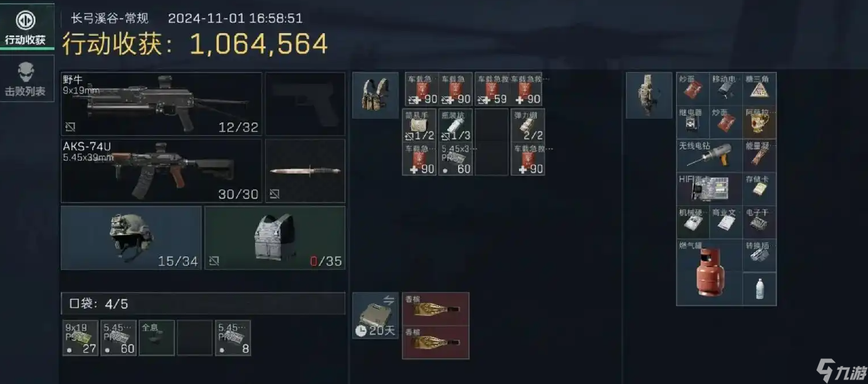Click the chest rig icon
The width and height of the screenshot is (868, 384).
click(x=376, y=95)
